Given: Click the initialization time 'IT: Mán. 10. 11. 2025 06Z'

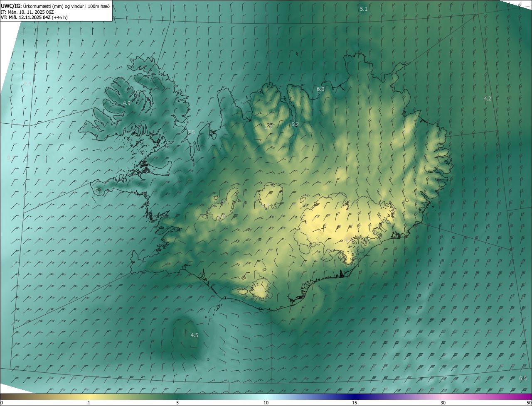Looking at the screenshot, I should pos(28,12).
